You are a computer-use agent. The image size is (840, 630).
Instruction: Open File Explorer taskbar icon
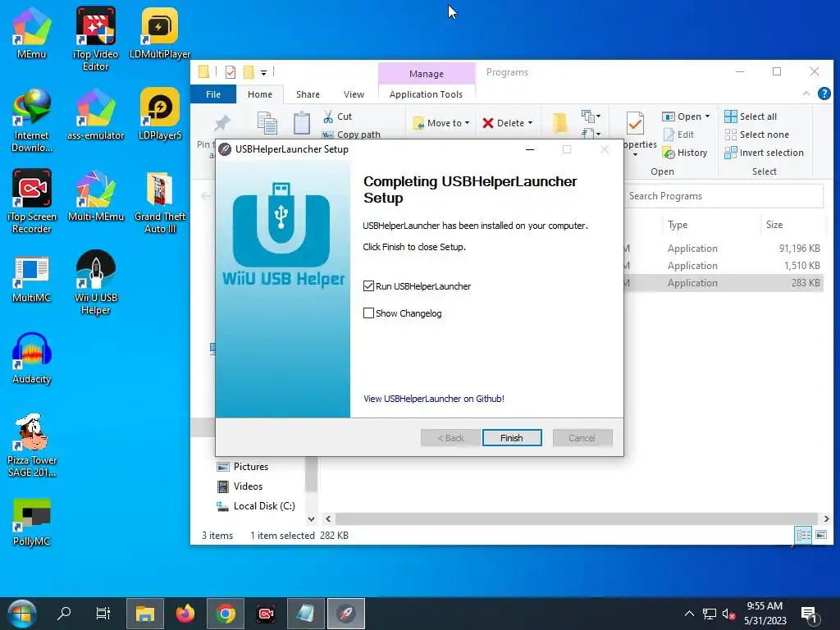click(x=144, y=614)
